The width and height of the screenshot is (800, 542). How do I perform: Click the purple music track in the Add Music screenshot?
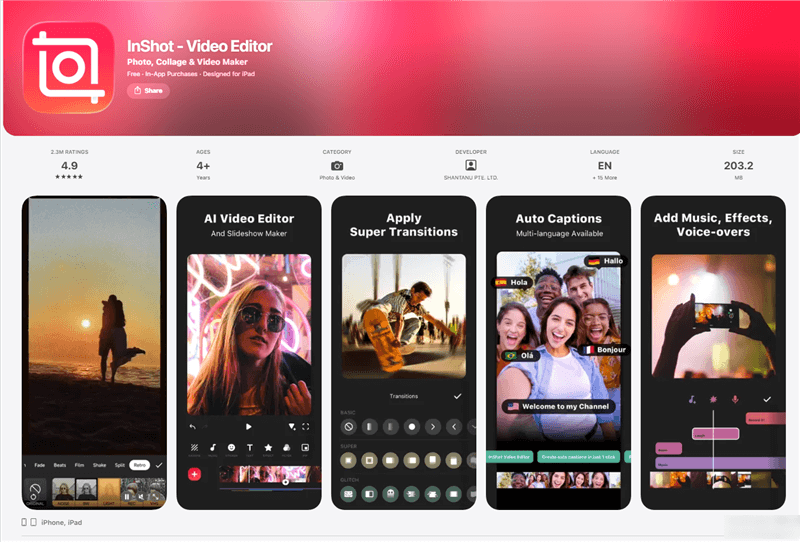click(x=720, y=463)
